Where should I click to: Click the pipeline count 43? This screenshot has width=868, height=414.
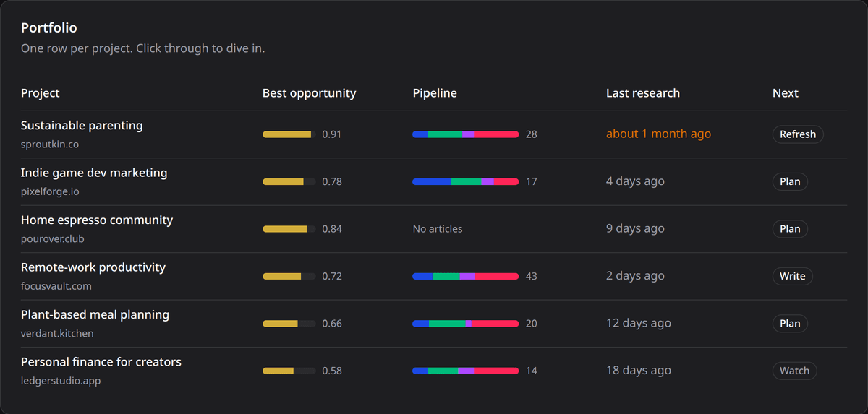tap(532, 276)
